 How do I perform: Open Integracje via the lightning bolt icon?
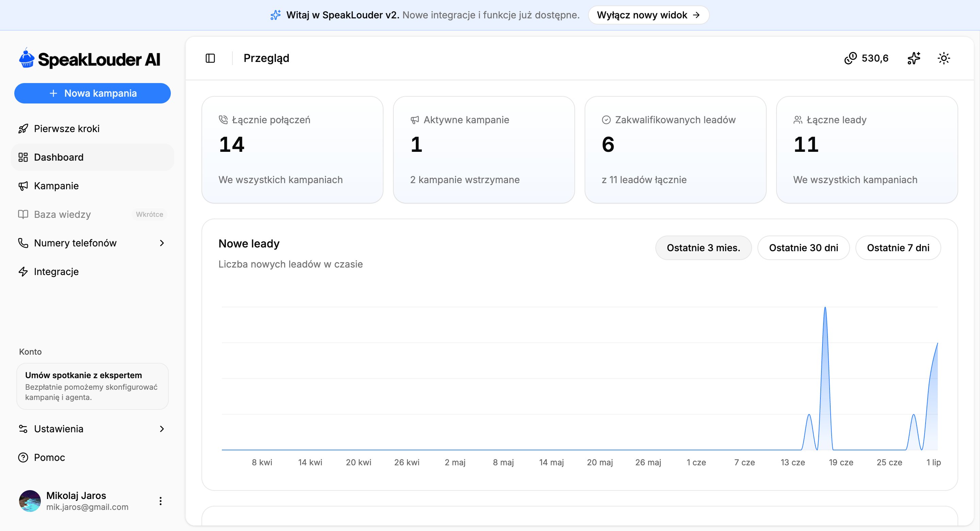pos(23,271)
